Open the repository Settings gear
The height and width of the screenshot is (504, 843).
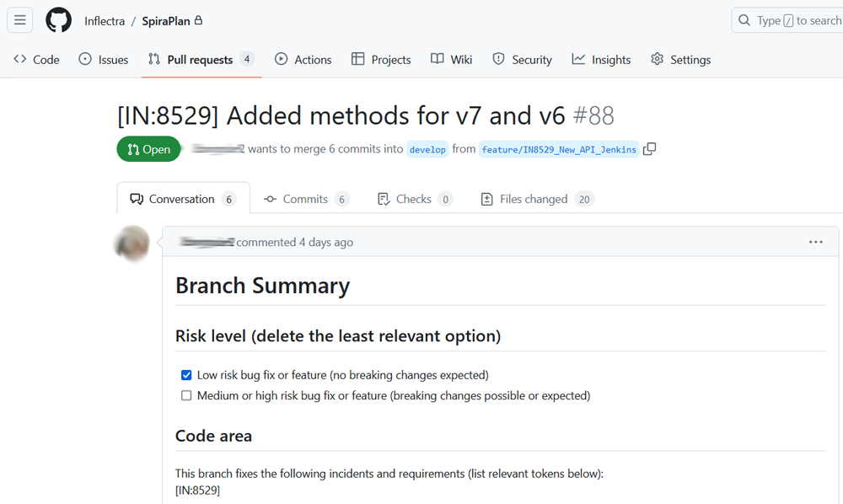point(680,59)
